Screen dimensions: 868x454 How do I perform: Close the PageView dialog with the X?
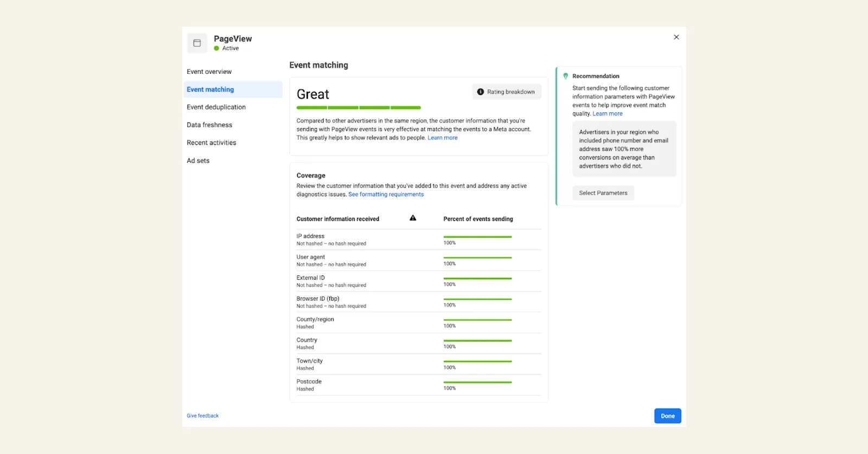(x=676, y=37)
